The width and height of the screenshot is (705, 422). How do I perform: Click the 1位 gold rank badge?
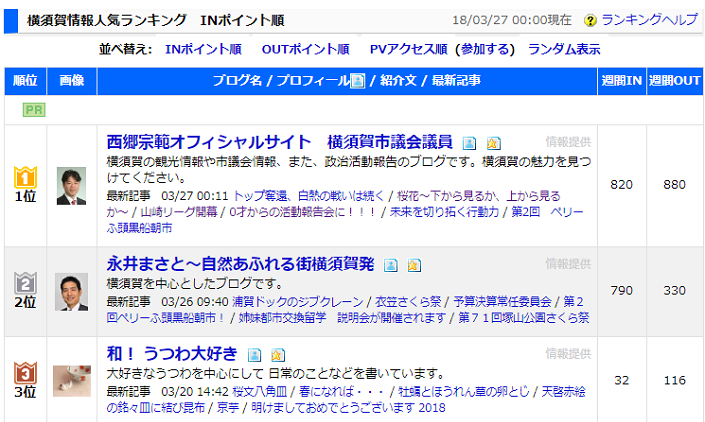click(24, 177)
